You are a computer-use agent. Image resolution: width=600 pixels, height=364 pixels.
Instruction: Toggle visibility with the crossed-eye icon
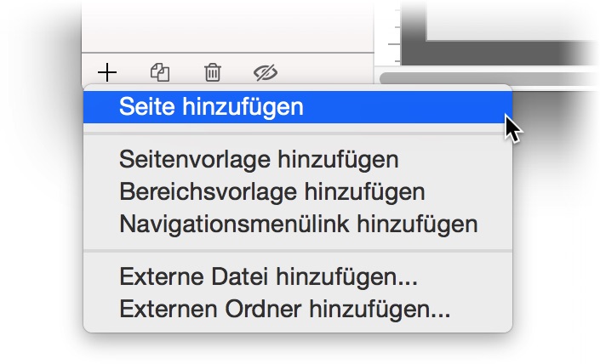pyautogui.click(x=266, y=72)
